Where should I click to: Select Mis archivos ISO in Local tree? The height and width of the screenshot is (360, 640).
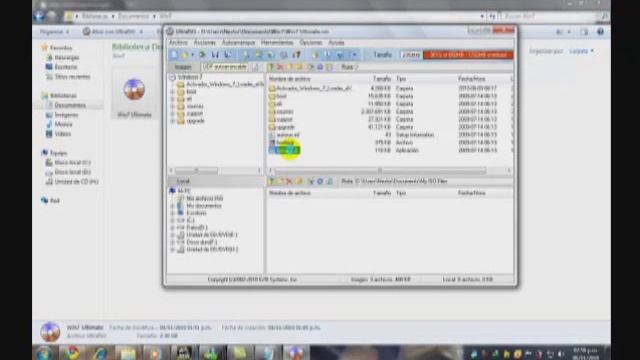click(204, 198)
